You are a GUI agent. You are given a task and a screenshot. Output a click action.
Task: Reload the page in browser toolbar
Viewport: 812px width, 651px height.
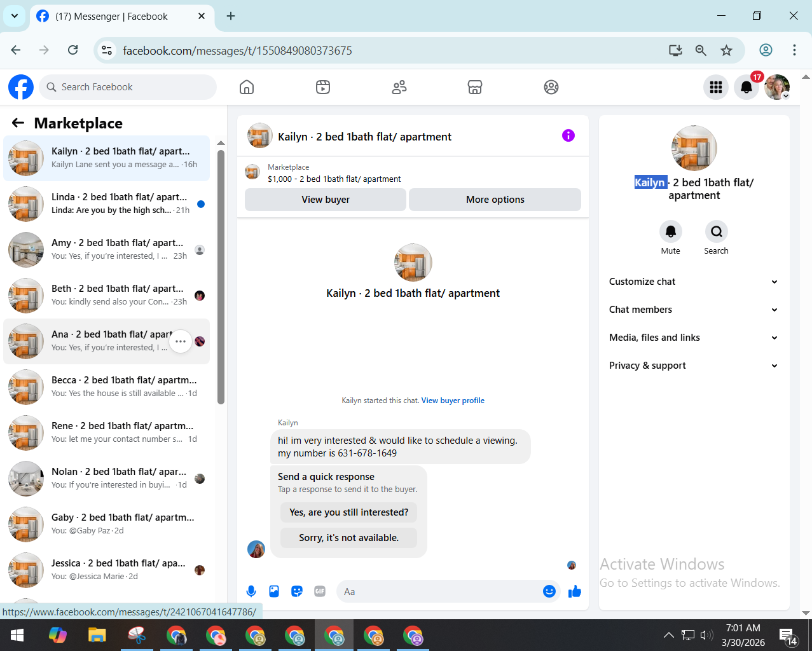[73, 50]
